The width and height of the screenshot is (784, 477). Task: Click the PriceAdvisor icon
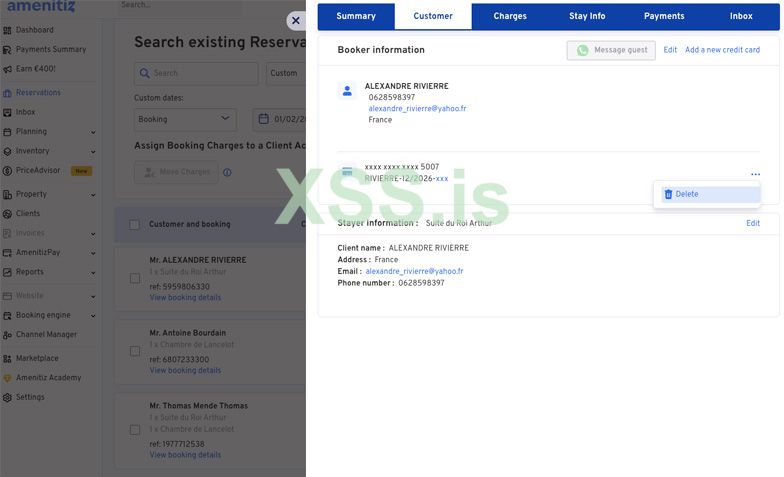(x=7, y=170)
